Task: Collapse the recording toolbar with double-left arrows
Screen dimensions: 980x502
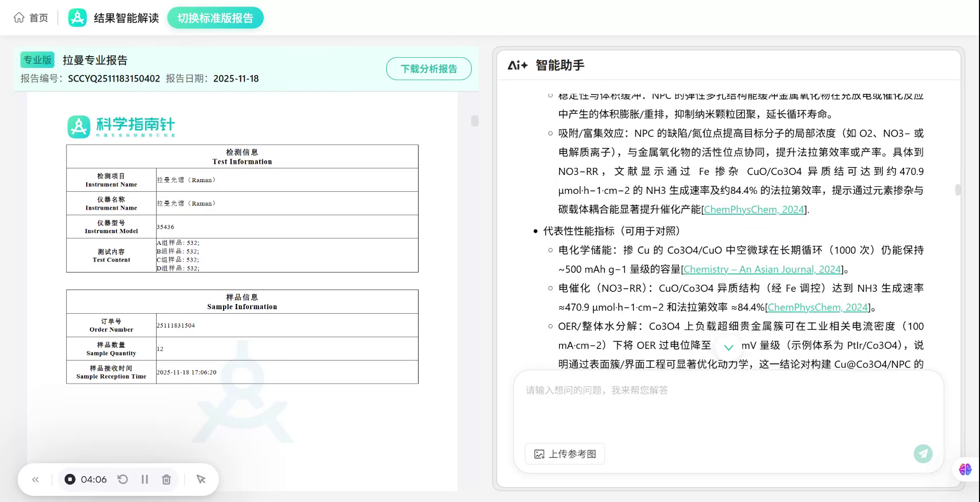Action: tap(35, 479)
